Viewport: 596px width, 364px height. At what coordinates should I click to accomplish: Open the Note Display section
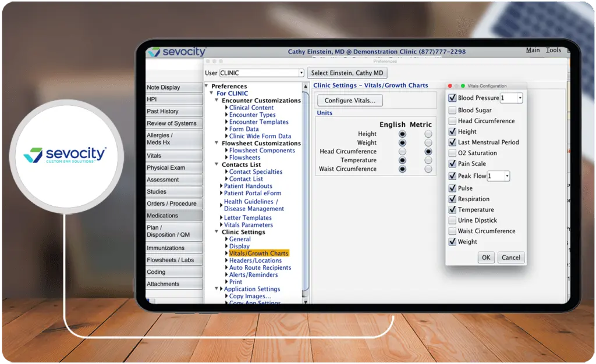(x=174, y=87)
